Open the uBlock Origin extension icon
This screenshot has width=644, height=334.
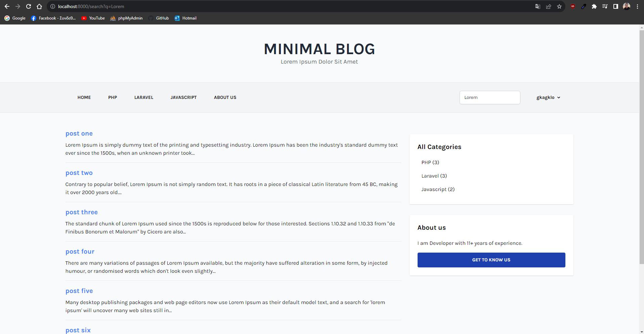pos(573,6)
